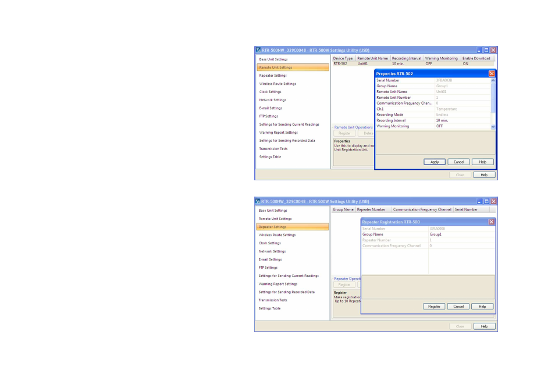Select highlighted Remote Unit Settings behind Properties RTR-502
This screenshot has width=555, height=392.
[x=293, y=67]
